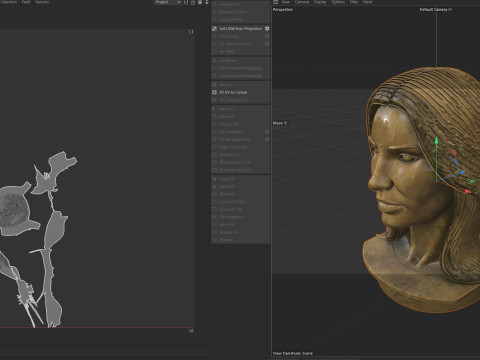This screenshot has width=480, height=360.
Task: Click the last icon right of Project dropdown
Action: (207, 2)
